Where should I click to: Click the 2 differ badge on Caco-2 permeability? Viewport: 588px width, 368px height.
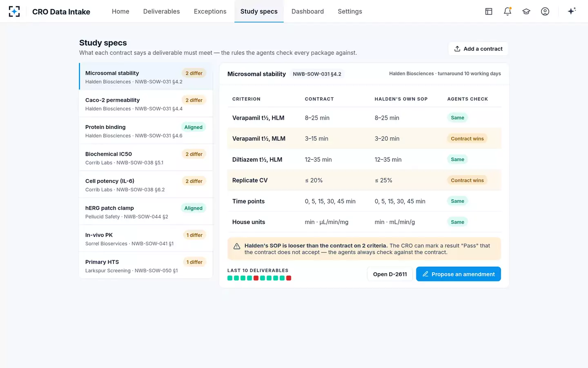pyautogui.click(x=194, y=100)
